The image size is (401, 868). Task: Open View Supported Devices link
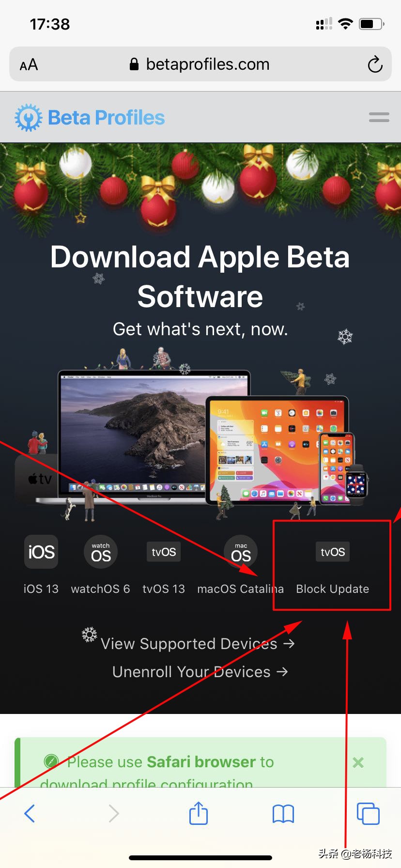coord(198,644)
